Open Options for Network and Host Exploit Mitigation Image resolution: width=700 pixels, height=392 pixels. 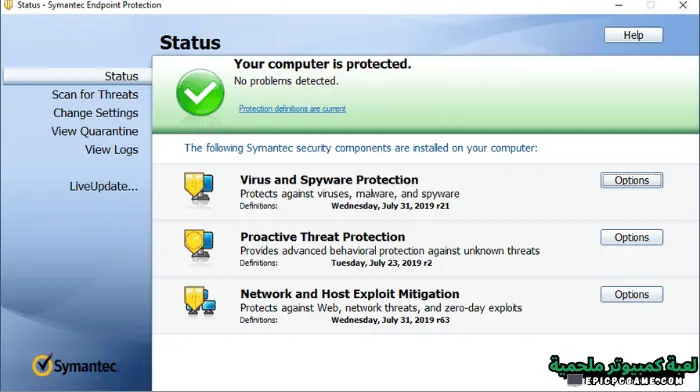632,295
